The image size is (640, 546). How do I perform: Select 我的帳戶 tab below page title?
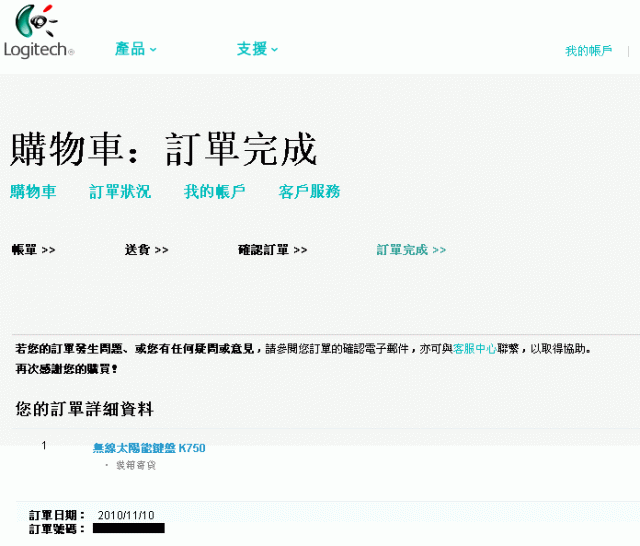214,191
